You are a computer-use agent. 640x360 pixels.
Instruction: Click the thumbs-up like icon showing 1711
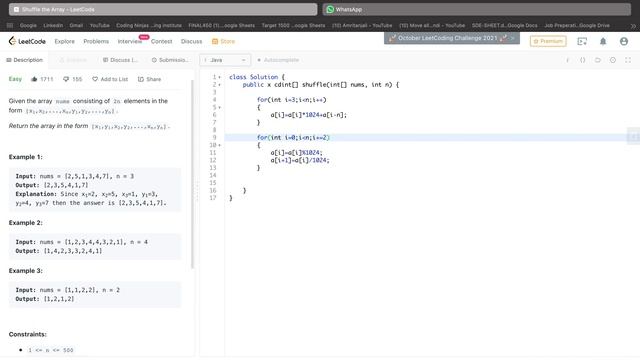tap(34, 79)
